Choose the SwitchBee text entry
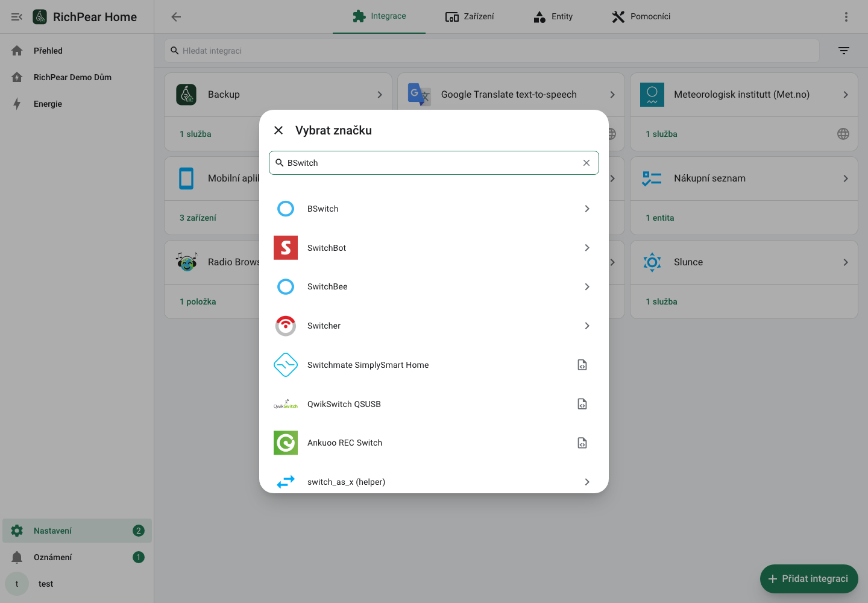The height and width of the screenshot is (603, 868). 327,286
